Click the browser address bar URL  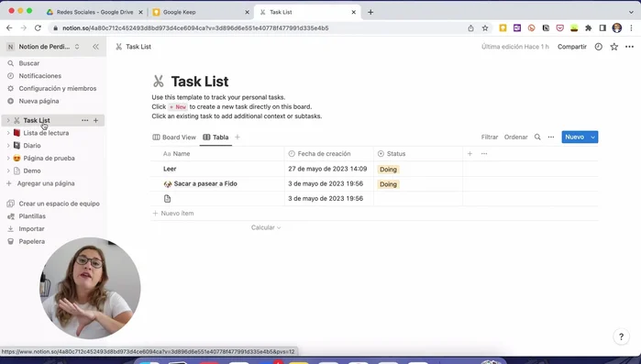pos(195,28)
